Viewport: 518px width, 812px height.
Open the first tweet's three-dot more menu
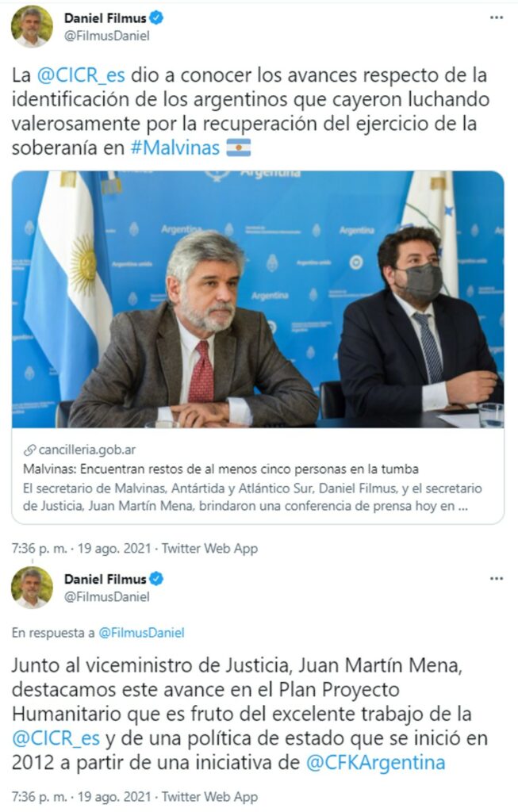click(x=497, y=17)
